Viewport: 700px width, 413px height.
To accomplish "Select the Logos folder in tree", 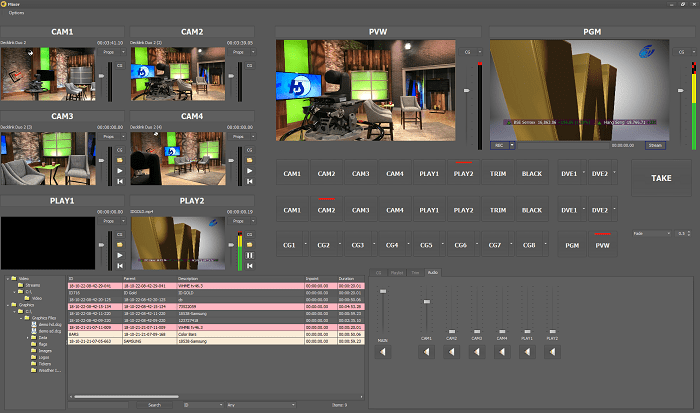I will point(40,357).
